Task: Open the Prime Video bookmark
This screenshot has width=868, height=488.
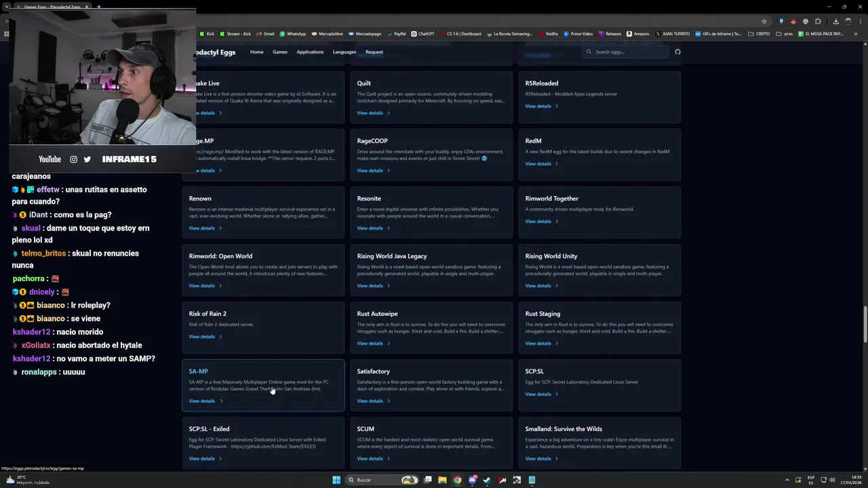Action: pos(578,33)
